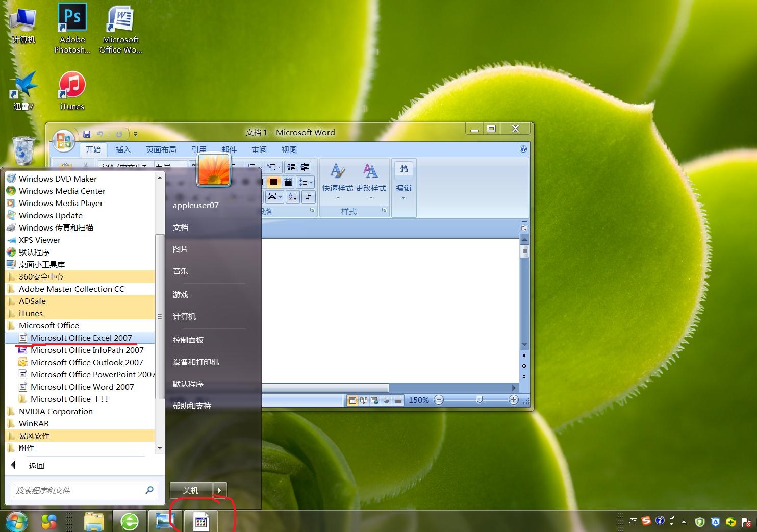Image resolution: width=757 pixels, height=532 pixels.
Task: Expand Adobe Master Collection CC folder
Action: (80, 289)
